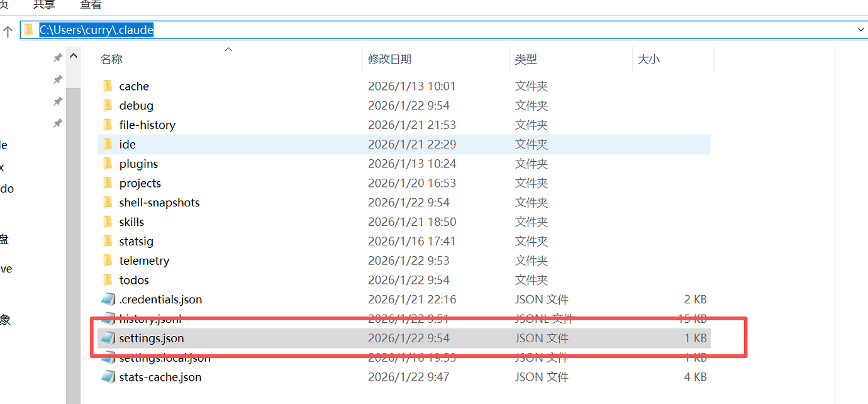Sort by 名称 column header

click(x=111, y=59)
